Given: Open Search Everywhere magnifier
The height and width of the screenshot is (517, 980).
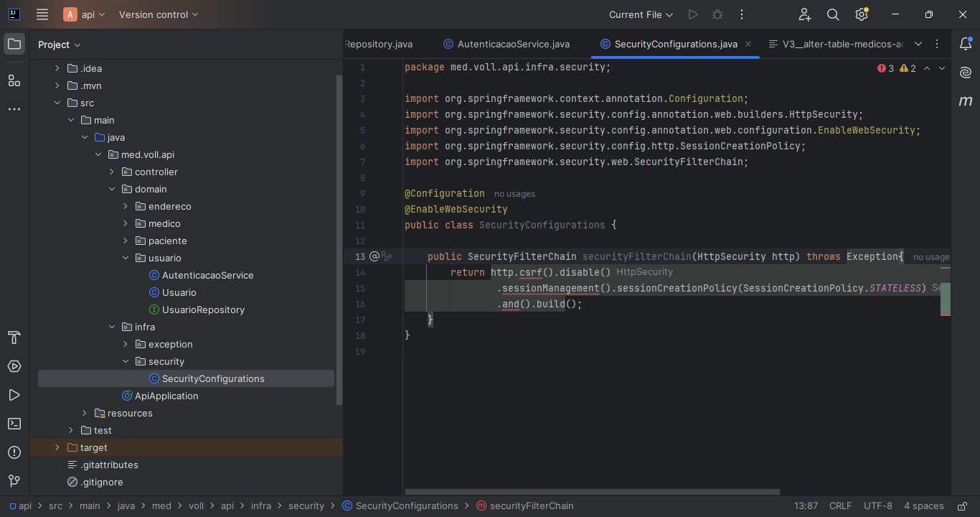Looking at the screenshot, I should [833, 14].
